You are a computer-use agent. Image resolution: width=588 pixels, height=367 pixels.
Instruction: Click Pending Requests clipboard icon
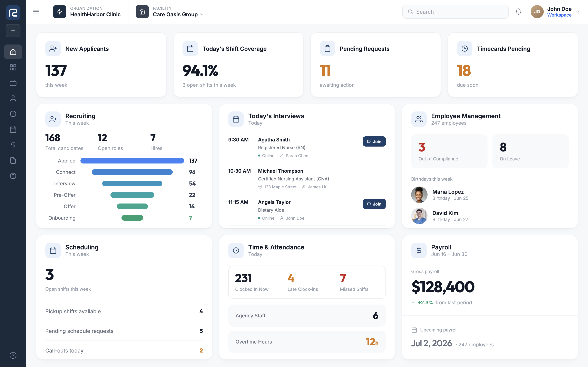tap(327, 49)
